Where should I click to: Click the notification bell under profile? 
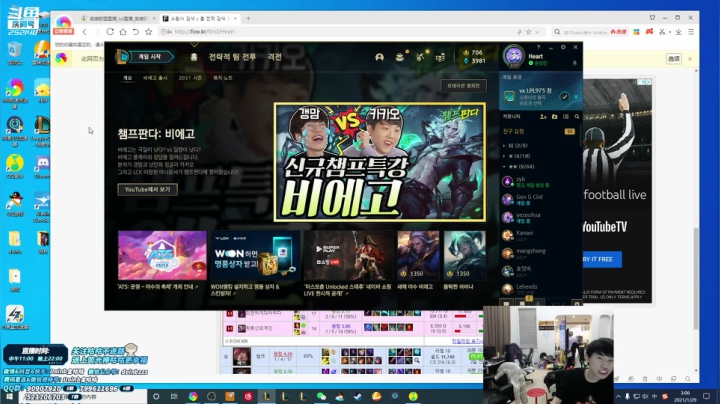coord(574,63)
